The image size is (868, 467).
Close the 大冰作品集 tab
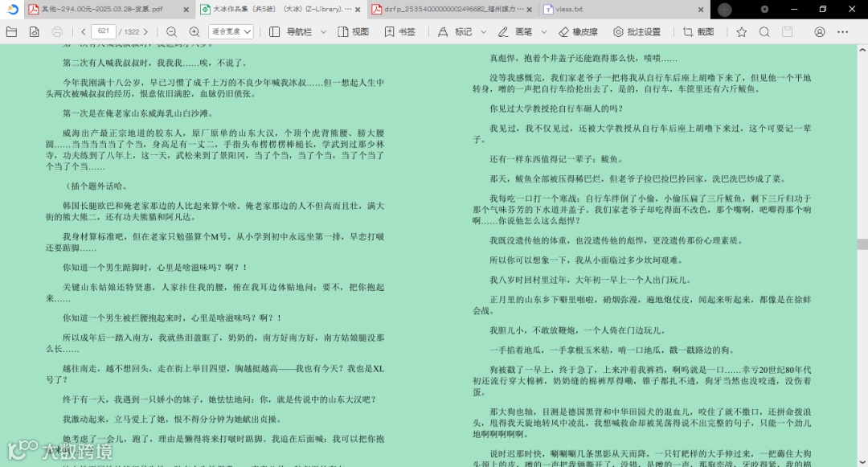(x=358, y=10)
